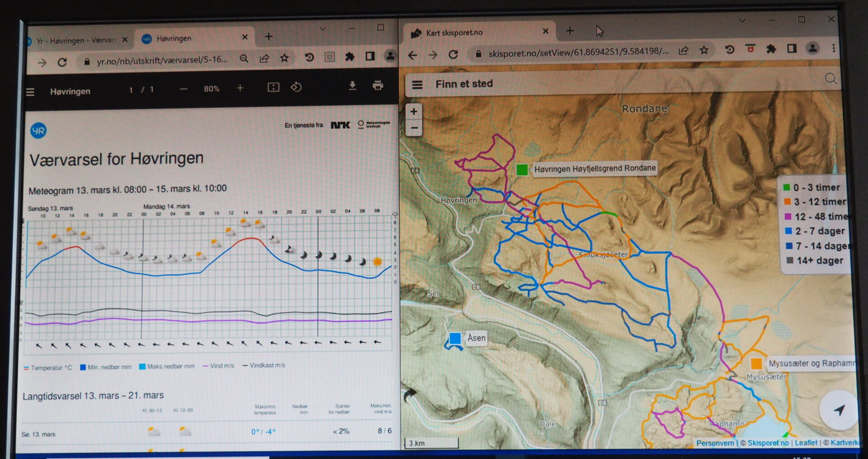The image size is (868, 459).
Task: Zoom out on the ski trail map
Action: [414, 128]
